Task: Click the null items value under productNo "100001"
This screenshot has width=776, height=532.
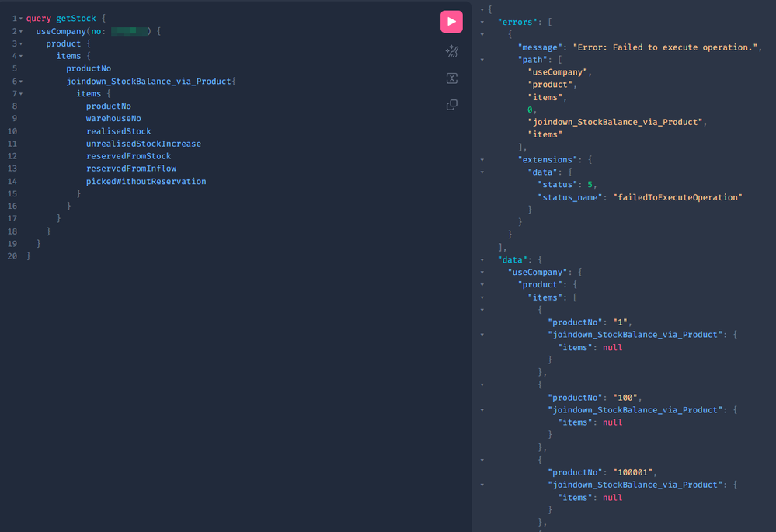Action: click(x=612, y=497)
